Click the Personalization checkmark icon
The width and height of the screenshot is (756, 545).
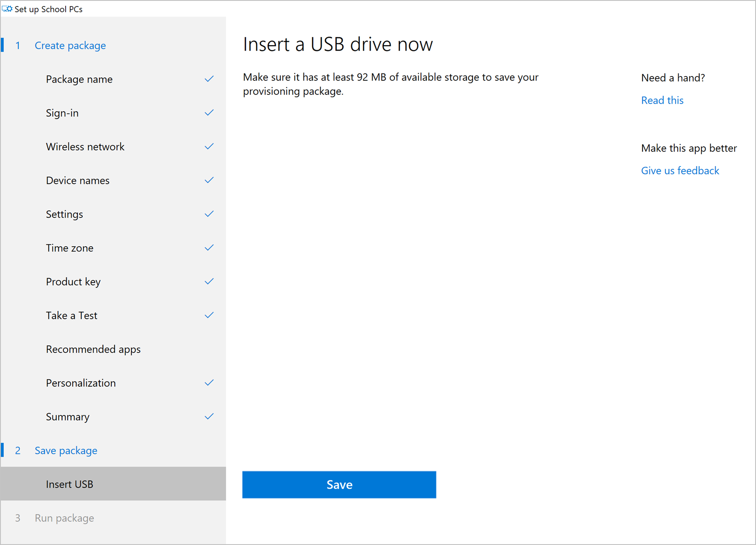point(209,383)
